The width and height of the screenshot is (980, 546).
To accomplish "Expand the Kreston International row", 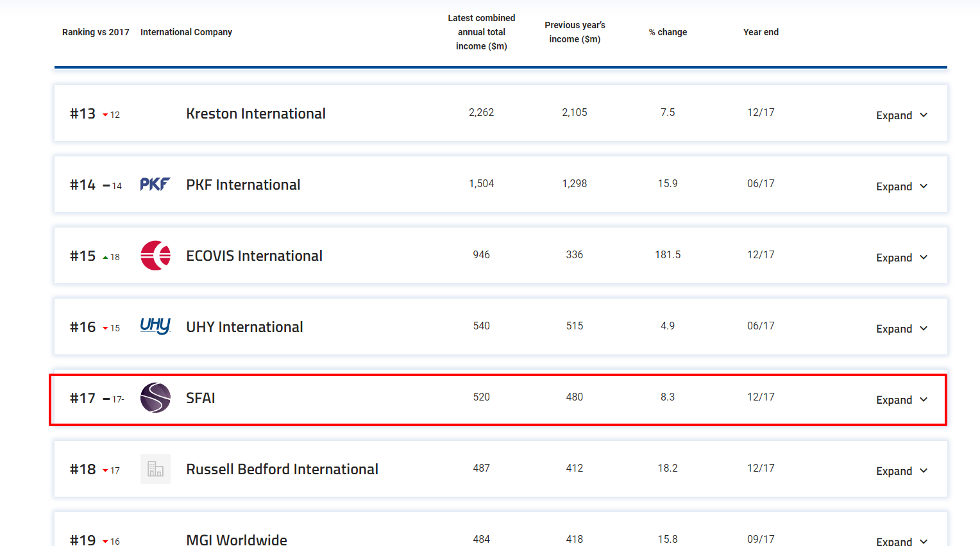I will click(902, 115).
